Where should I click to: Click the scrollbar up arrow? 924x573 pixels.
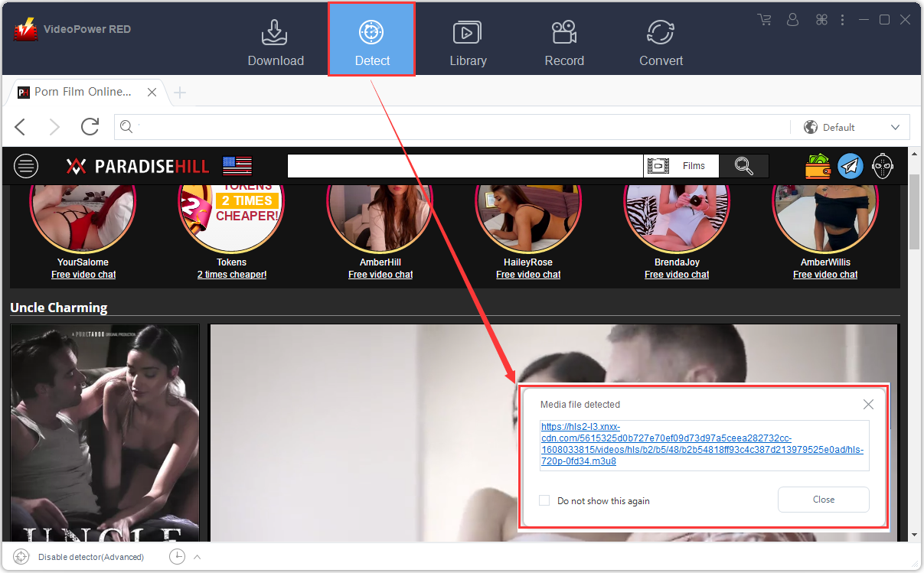point(914,152)
